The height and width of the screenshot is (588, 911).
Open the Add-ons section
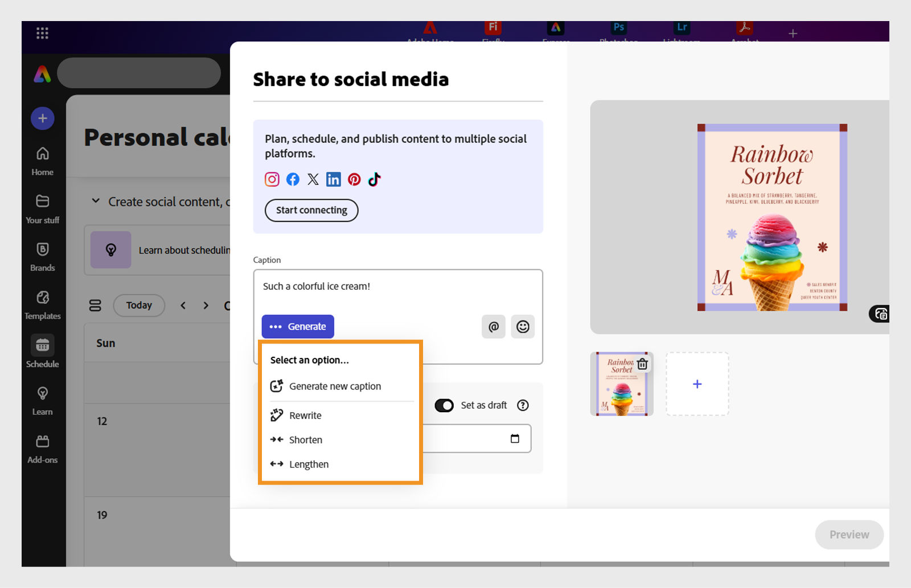pos(42,446)
